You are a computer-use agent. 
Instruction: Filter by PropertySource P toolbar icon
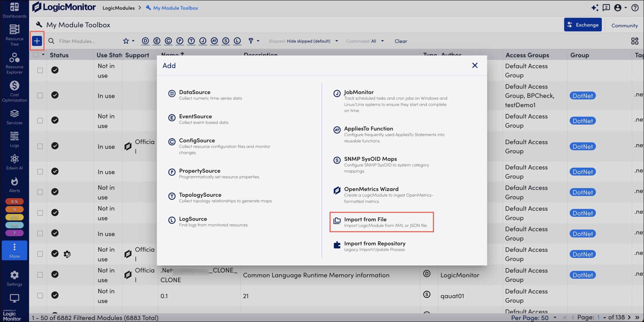click(180, 41)
